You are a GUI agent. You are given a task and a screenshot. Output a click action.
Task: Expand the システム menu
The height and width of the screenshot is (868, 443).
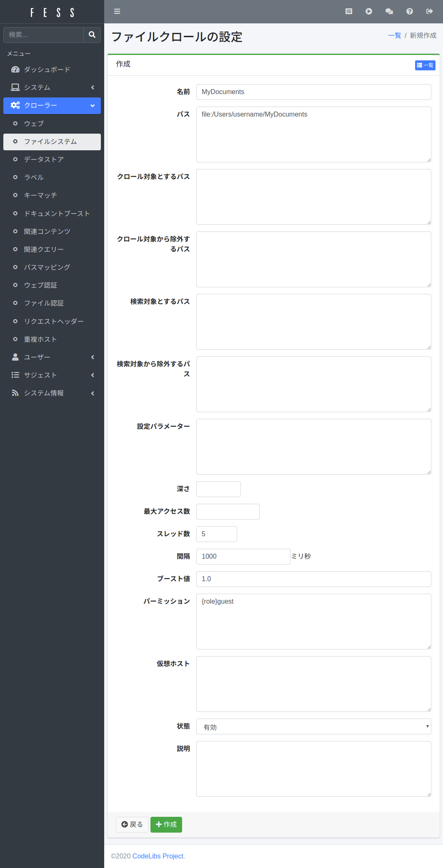tap(52, 87)
